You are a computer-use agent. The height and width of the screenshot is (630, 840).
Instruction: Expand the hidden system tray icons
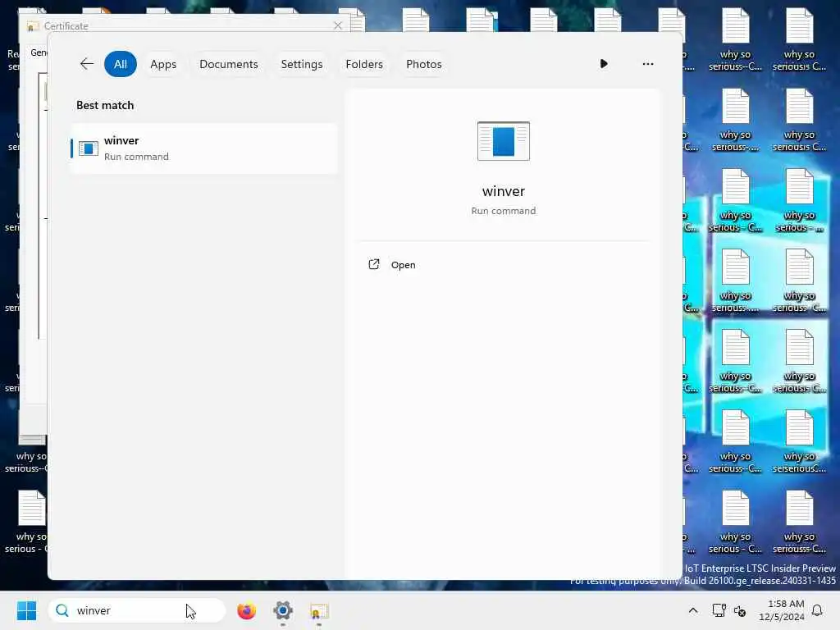692,610
